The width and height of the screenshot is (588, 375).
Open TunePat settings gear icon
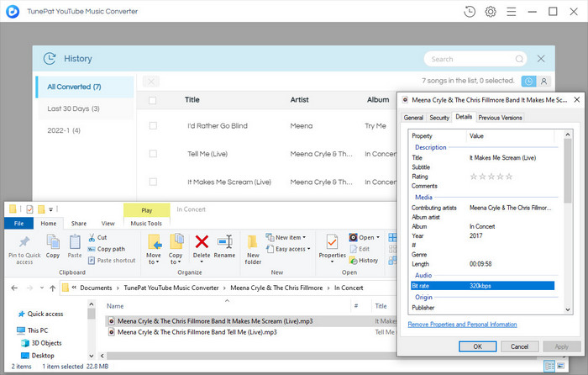click(x=491, y=12)
